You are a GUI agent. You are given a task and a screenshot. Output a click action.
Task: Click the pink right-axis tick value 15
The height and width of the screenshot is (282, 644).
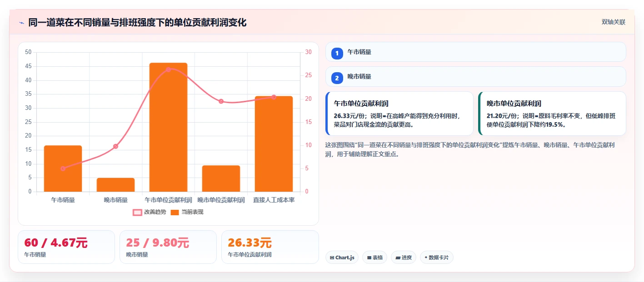tap(308, 122)
